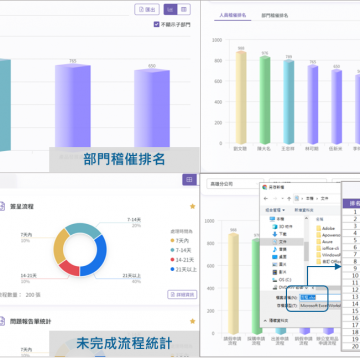
Task: Click the file name input field
Action: click(x=321, y=298)
